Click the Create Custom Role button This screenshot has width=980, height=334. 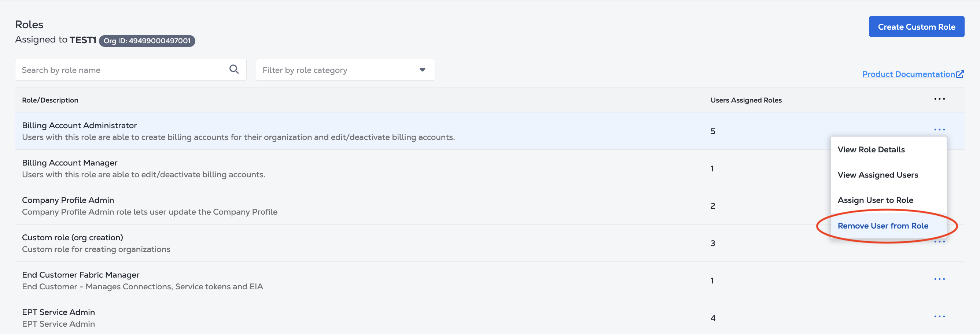(x=916, y=27)
